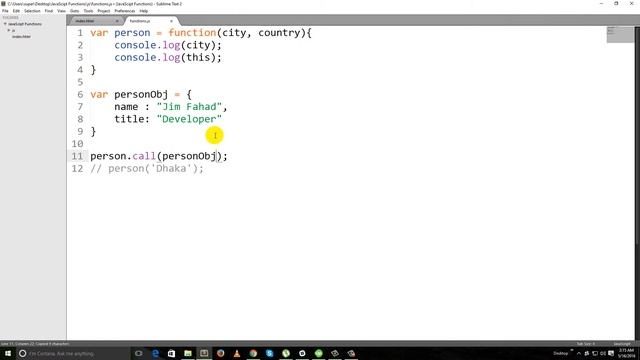The width and height of the screenshot is (640, 360).
Task: Open the File menu
Action: (5, 11)
